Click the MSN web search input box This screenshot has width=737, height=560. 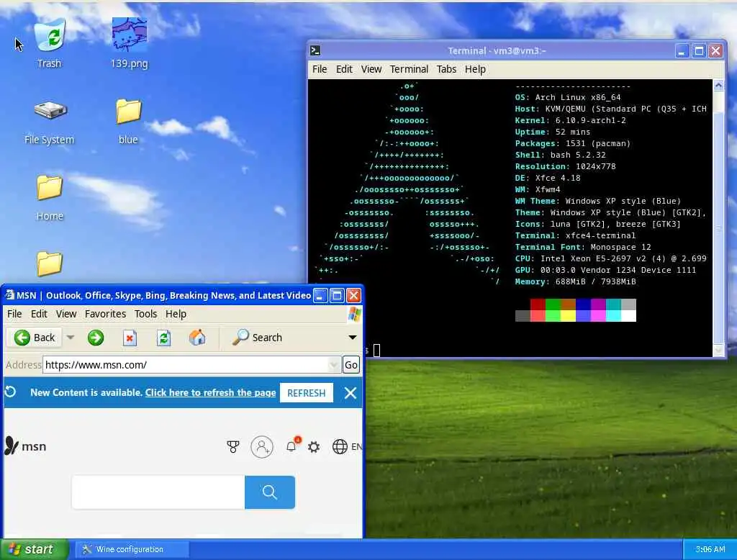pyautogui.click(x=158, y=492)
